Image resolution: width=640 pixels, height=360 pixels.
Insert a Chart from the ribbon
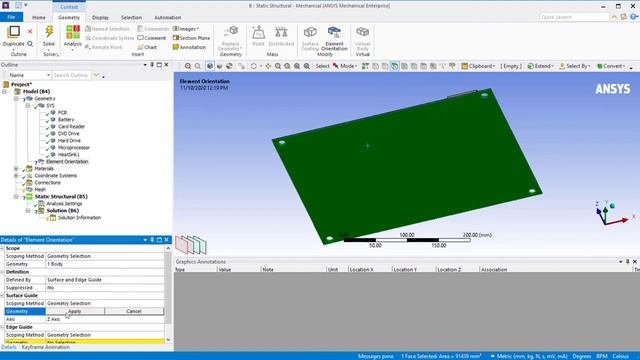pyautogui.click(x=147, y=47)
